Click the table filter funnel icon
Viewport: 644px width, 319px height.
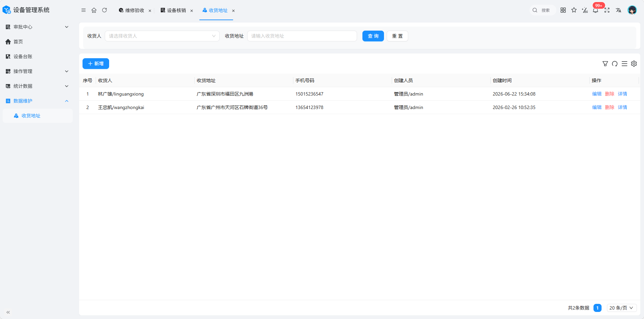pos(605,64)
